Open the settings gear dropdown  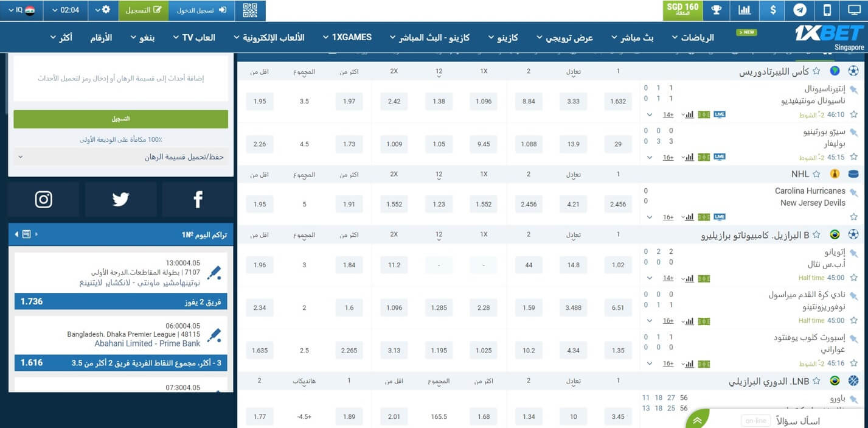(103, 10)
